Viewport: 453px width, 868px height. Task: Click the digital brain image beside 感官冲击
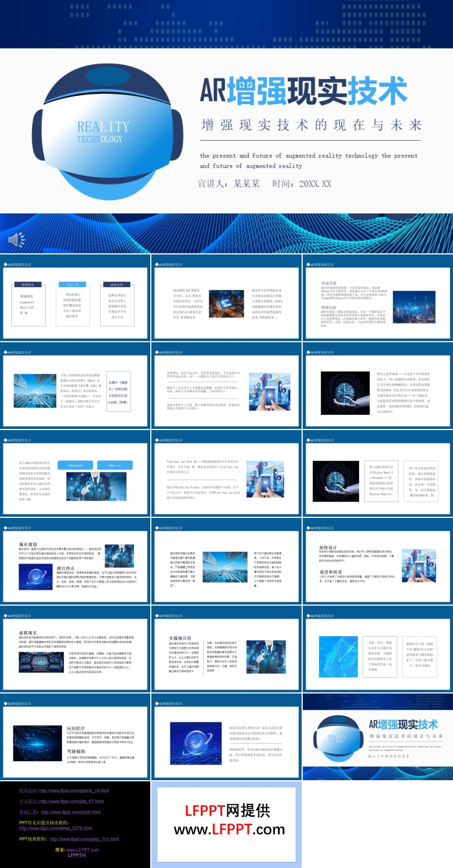37,576
